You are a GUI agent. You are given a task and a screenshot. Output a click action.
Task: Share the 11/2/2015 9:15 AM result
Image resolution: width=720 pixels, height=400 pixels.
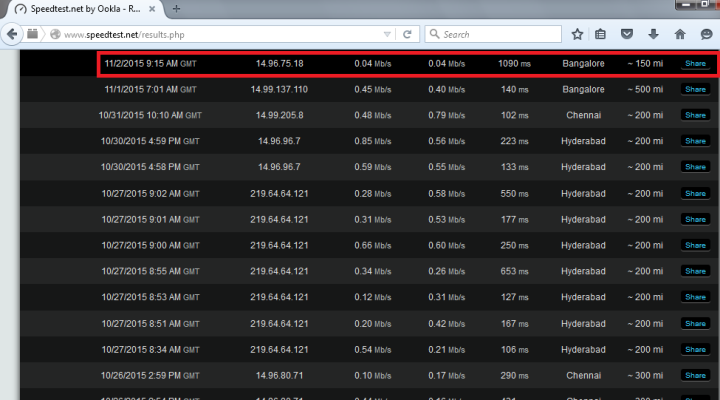click(x=695, y=63)
